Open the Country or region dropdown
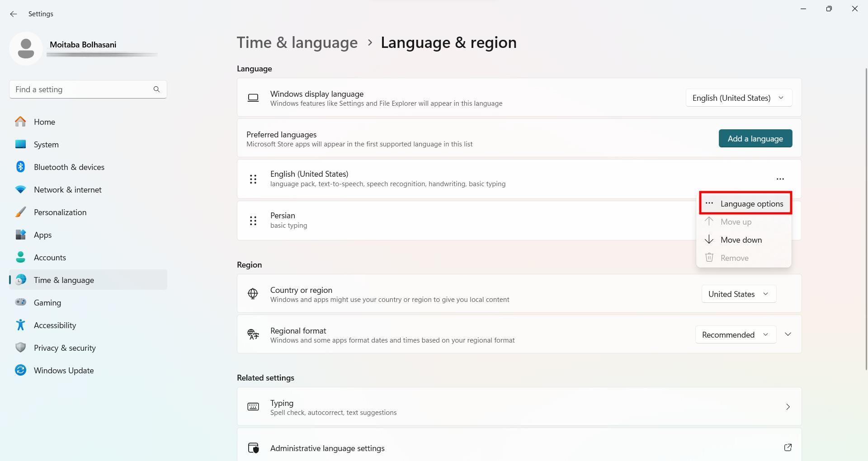The height and width of the screenshot is (461, 868). pyautogui.click(x=739, y=294)
